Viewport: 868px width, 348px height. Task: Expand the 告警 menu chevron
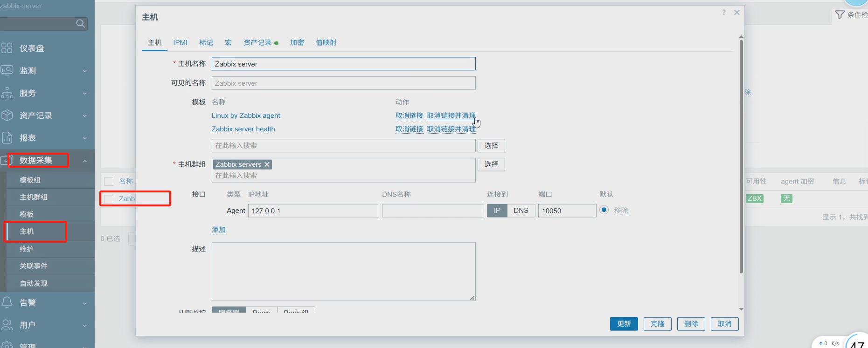pos(85,303)
